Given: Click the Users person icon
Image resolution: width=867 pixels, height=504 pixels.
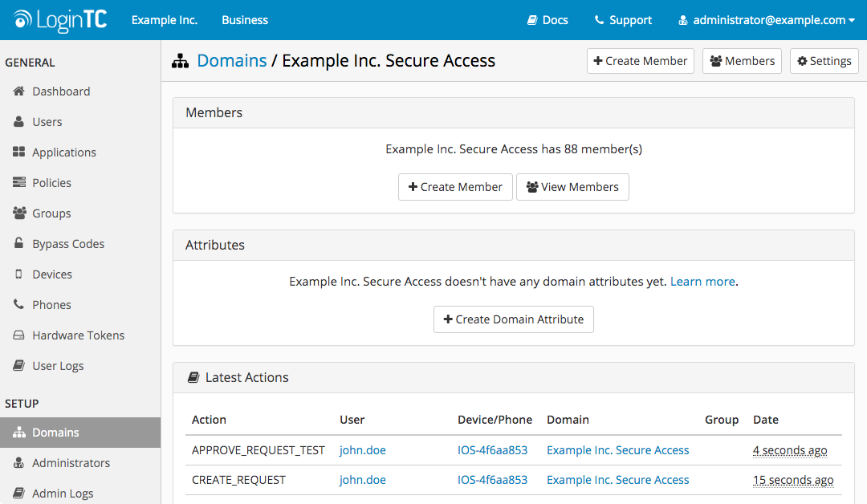Looking at the screenshot, I should click(x=18, y=121).
